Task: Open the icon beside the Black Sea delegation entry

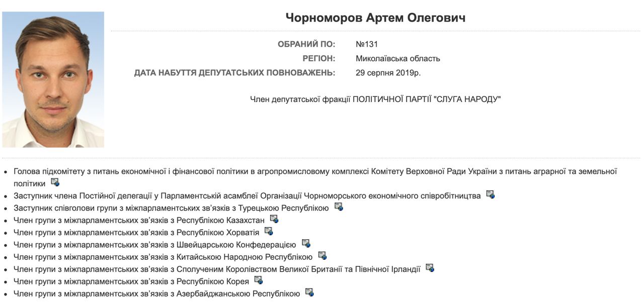Action: point(491,195)
